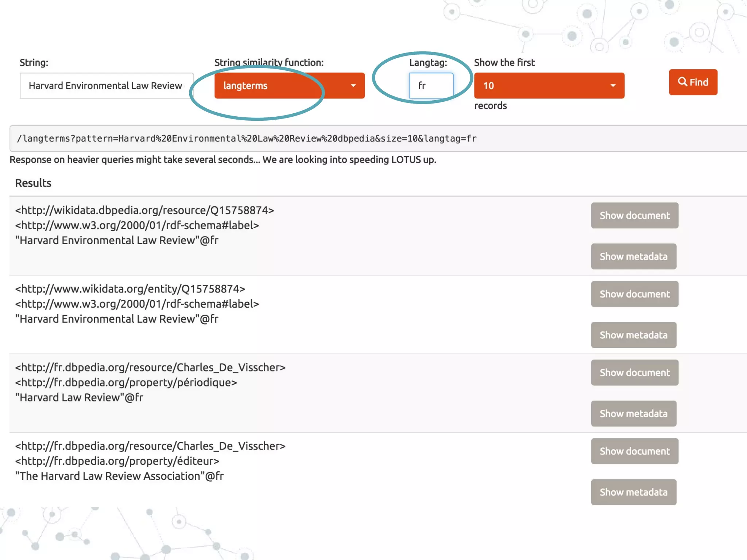This screenshot has width=747, height=560.
Task: Show metadata for Charles_De_Visscher éditeur result
Action: click(633, 492)
